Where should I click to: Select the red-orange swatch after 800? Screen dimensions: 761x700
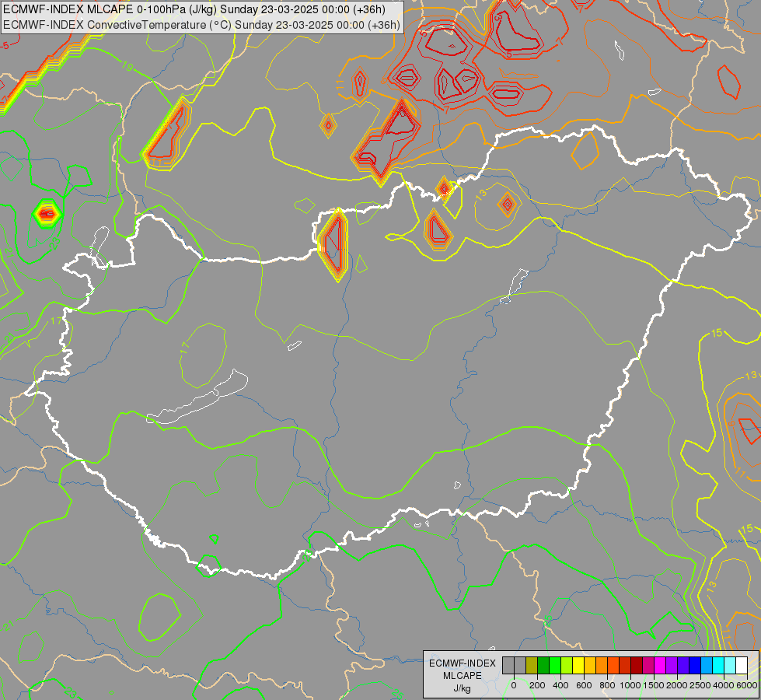coord(613,665)
